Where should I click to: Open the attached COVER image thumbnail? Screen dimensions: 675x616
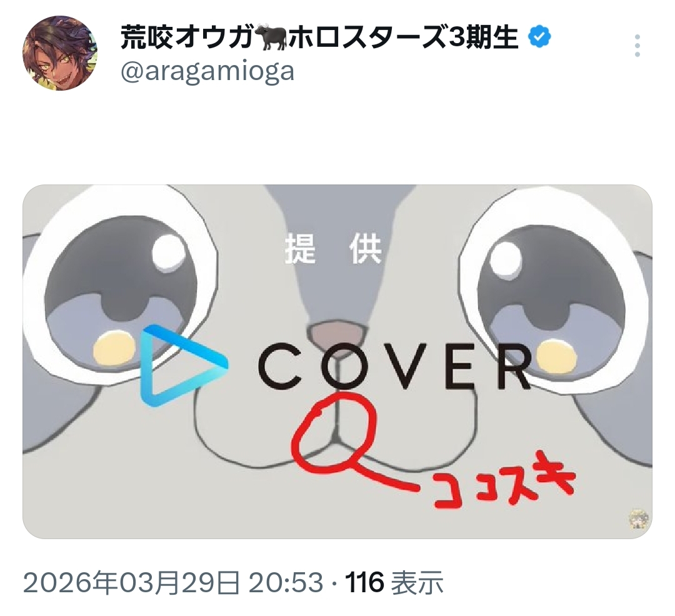[337, 361]
